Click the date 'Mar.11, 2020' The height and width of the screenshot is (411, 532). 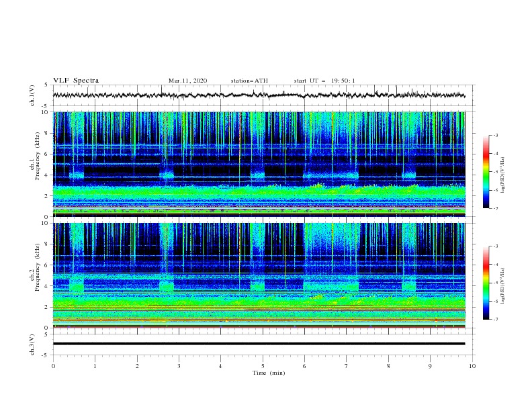(x=187, y=81)
